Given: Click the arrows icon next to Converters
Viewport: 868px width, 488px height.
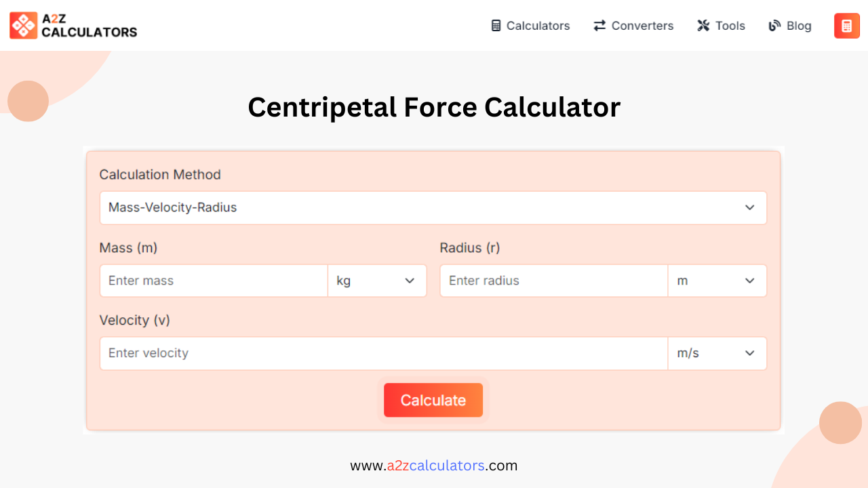Looking at the screenshot, I should pos(598,25).
